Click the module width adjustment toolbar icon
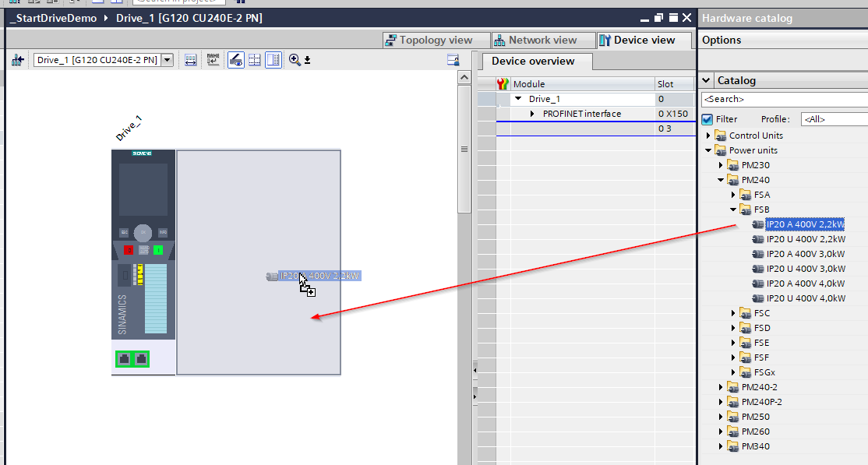Viewport: 868px width, 465px height. point(190,60)
